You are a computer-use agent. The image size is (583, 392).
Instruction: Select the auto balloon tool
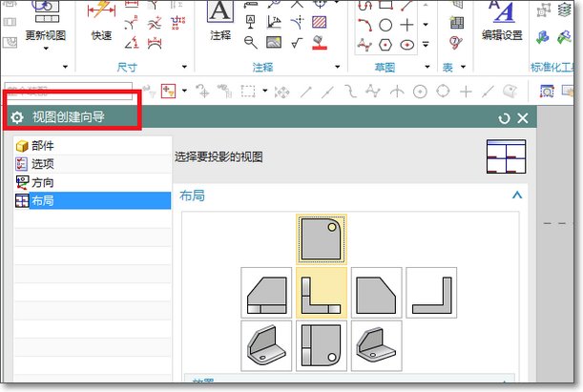pyautogui.click(x=456, y=42)
